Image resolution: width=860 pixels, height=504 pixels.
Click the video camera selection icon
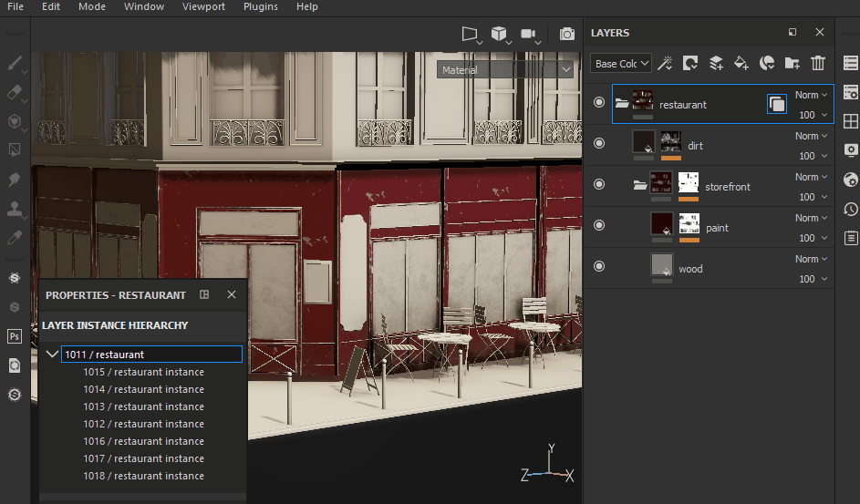(x=529, y=34)
